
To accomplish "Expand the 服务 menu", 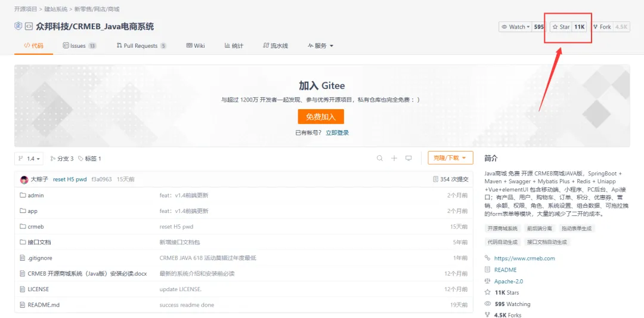I will [x=320, y=45].
